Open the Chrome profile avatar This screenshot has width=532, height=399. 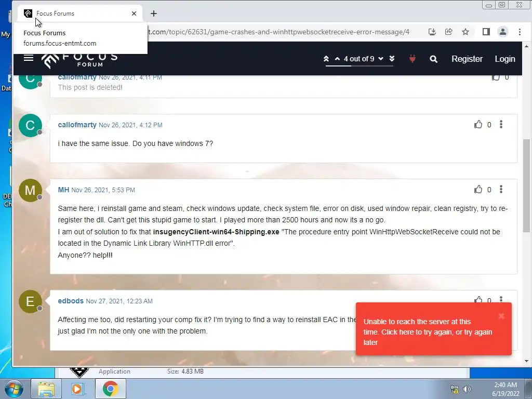503,32
